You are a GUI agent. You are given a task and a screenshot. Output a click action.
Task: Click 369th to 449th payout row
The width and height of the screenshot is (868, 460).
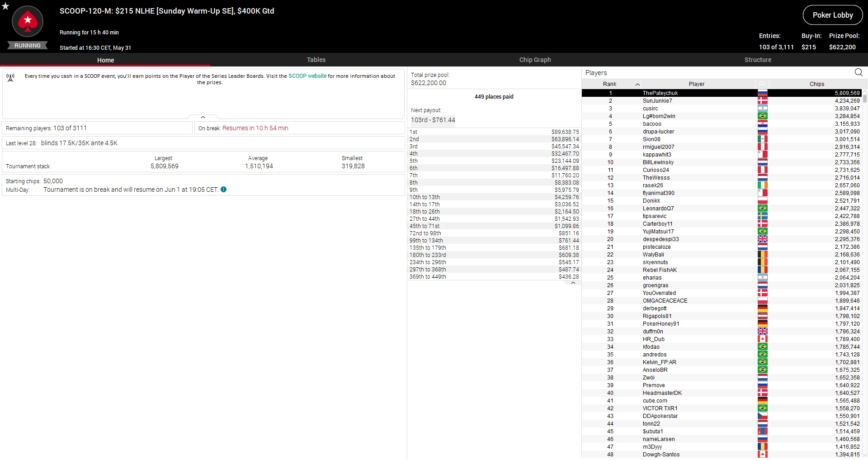(x=494, y=277)
